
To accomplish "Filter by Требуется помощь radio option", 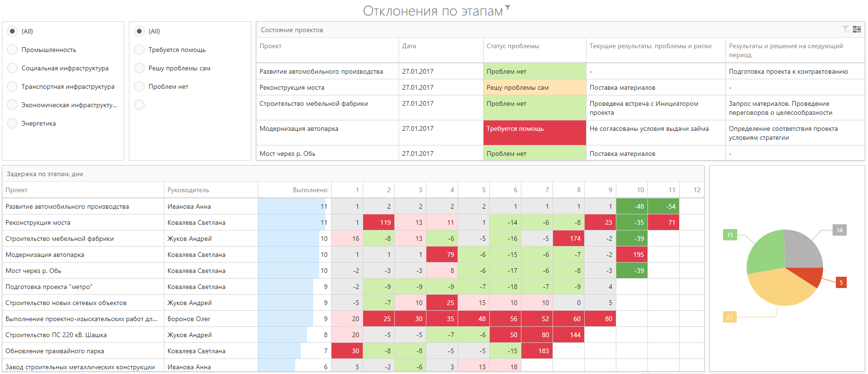I will [x=139, y=50].
